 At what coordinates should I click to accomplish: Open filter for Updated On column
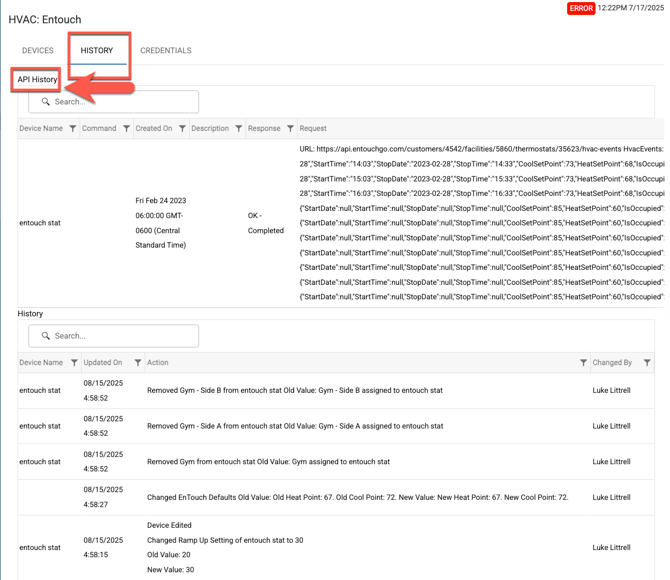pos(138,363)
